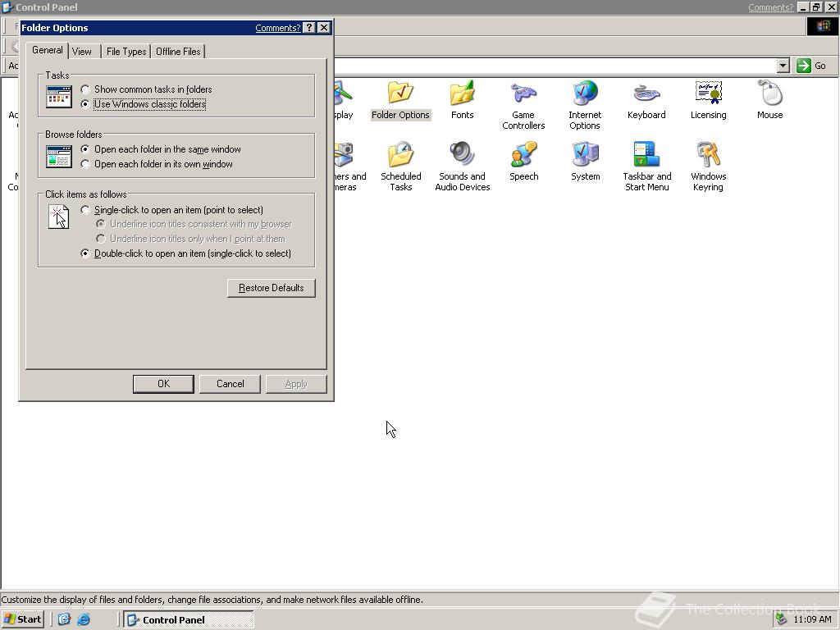This screenshot has width=840, height=630.
Task: Switch to the View tab
Action: 81,52
